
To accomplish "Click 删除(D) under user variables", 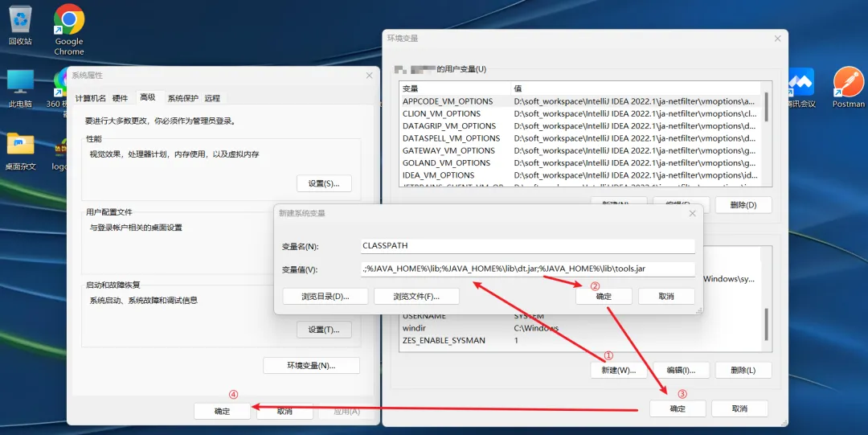I will (743, 205).
